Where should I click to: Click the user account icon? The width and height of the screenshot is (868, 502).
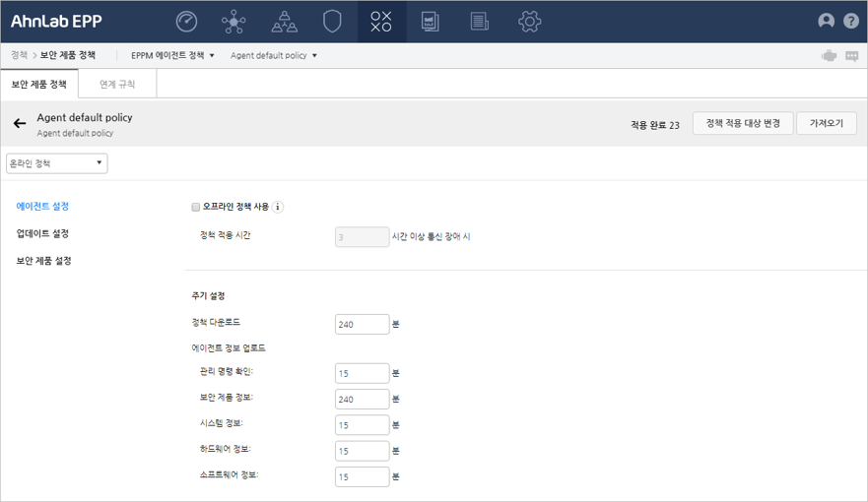pyautogui.click(x=826, y=22)
